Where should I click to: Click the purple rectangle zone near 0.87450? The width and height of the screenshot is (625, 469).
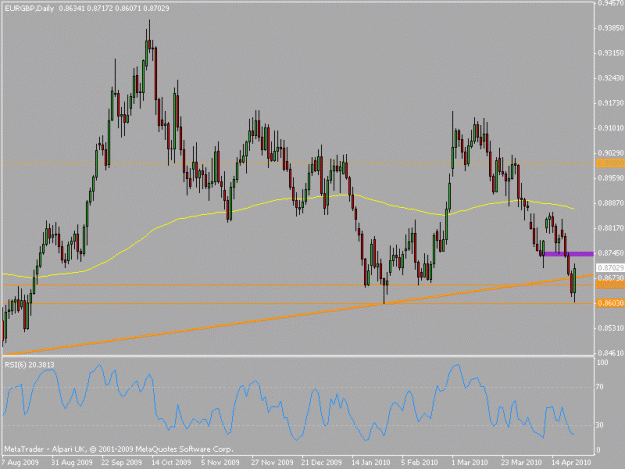[x=569, y=254]
